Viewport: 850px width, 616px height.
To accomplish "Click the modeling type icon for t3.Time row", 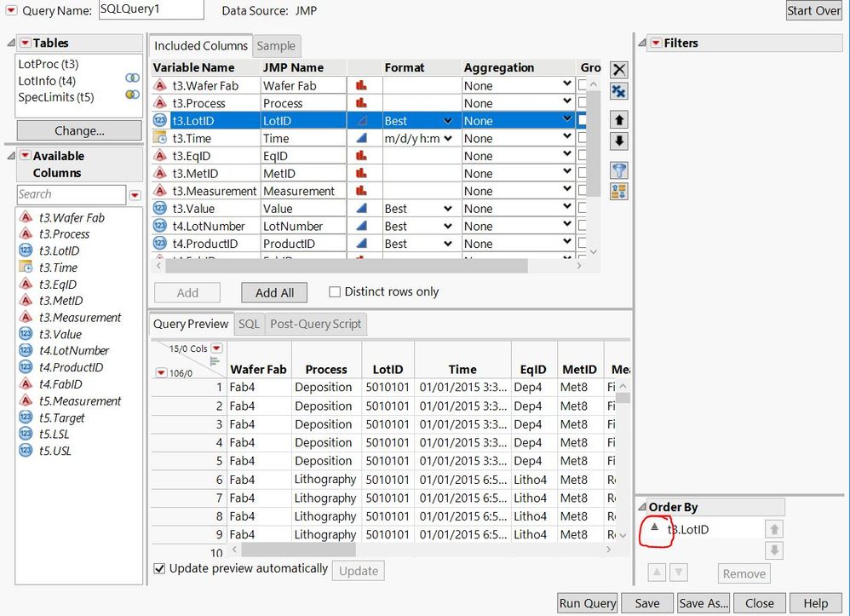I will click(x=361, y=138).
